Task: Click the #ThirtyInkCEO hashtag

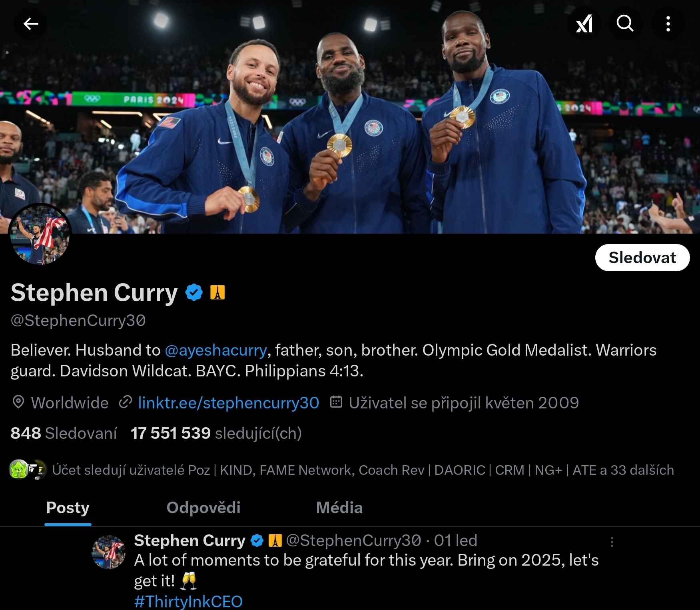Action: [188, 602]
